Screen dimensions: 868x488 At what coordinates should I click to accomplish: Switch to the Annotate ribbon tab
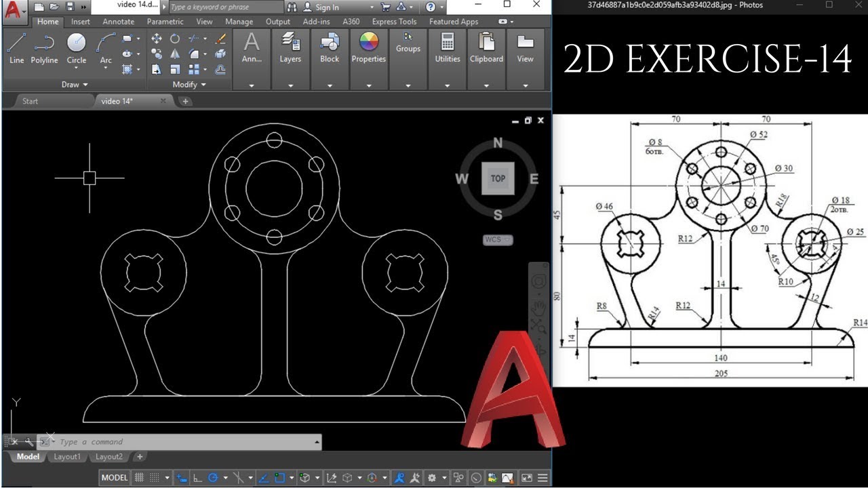point(119,22)
